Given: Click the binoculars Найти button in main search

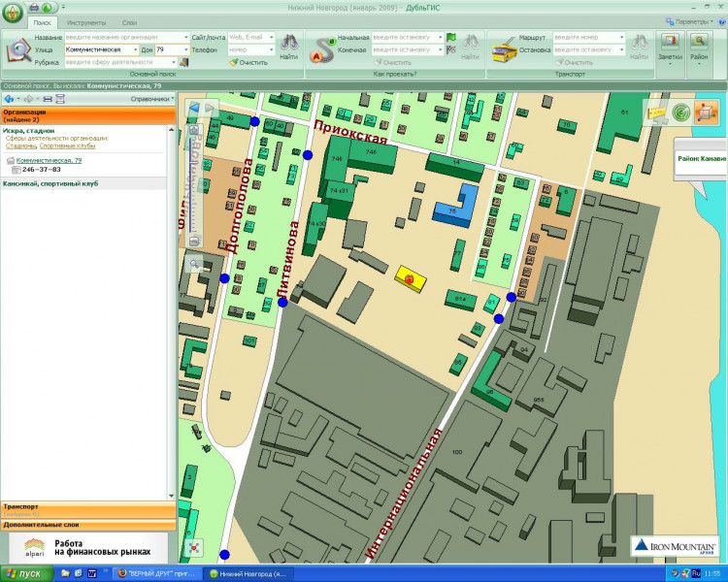Looking at the screenshot, I should (x=288, y=47).
